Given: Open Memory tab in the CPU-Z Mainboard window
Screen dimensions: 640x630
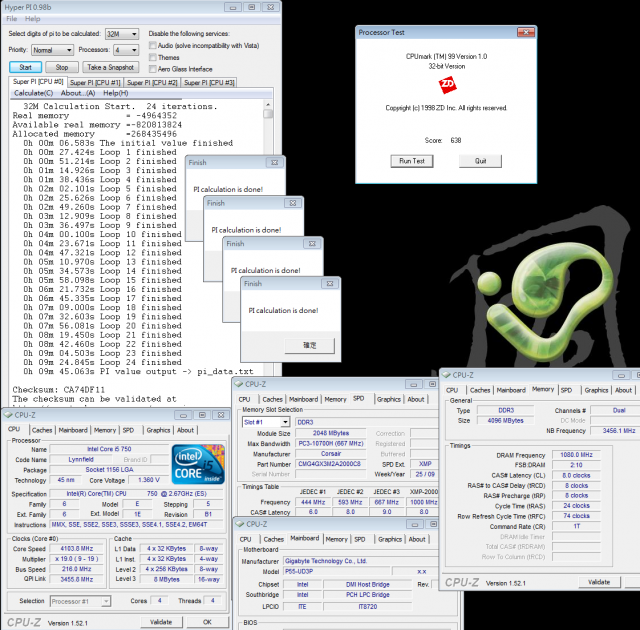Looking at the screenshot, I should click(x=337, y=539).
